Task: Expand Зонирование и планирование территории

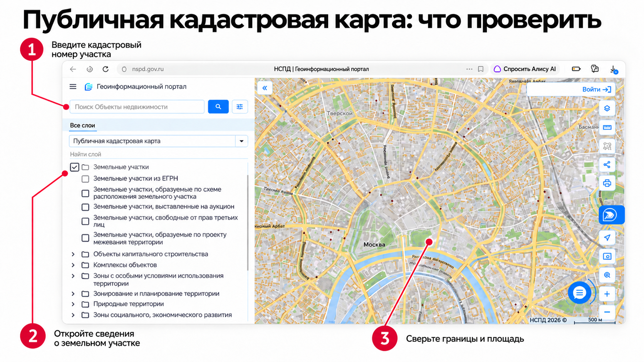Action: coord(73,294)
